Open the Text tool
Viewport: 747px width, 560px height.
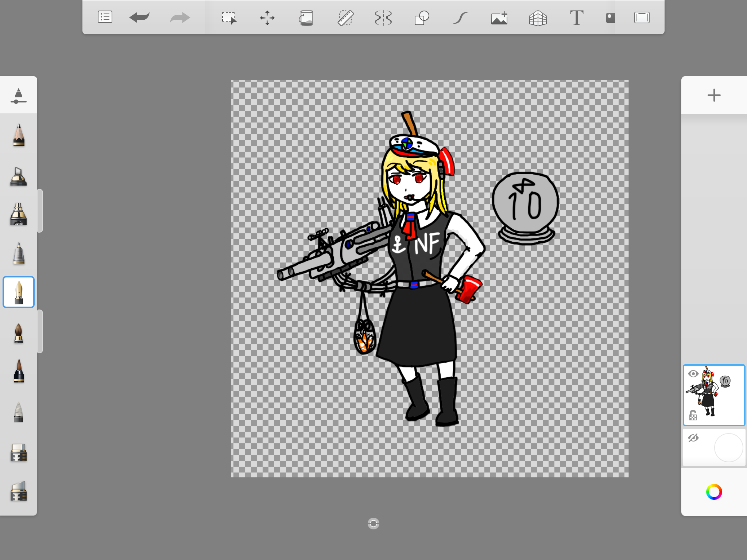tap(577, 17)
